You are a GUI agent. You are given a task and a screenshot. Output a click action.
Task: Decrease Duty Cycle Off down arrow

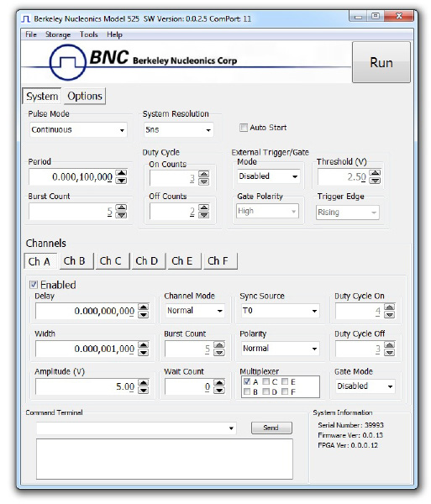pos(390,352)
